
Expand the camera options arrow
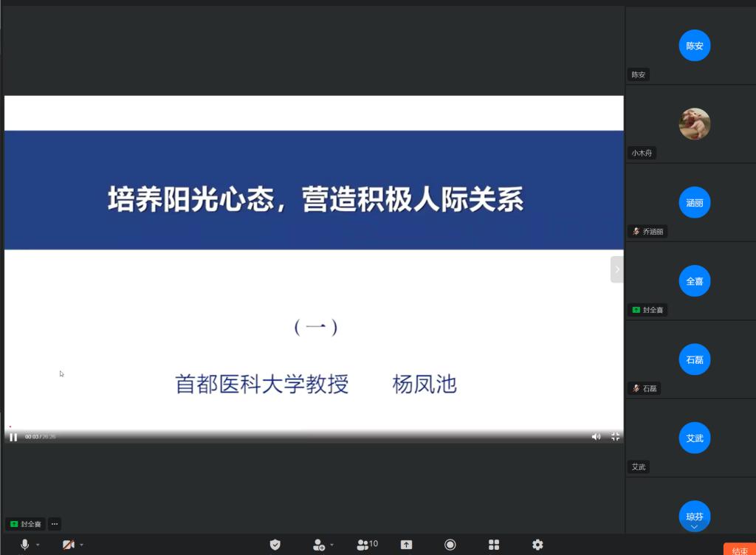click(x=82, y=545)
